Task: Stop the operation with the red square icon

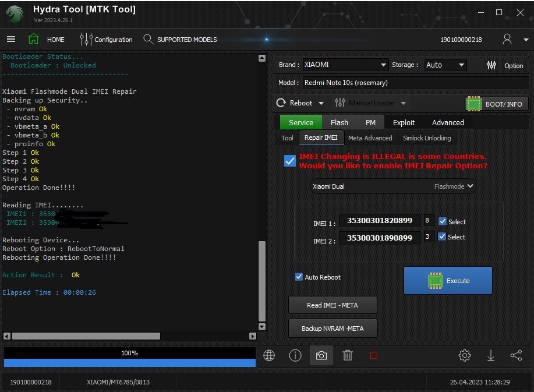Action: pos(373,355)
